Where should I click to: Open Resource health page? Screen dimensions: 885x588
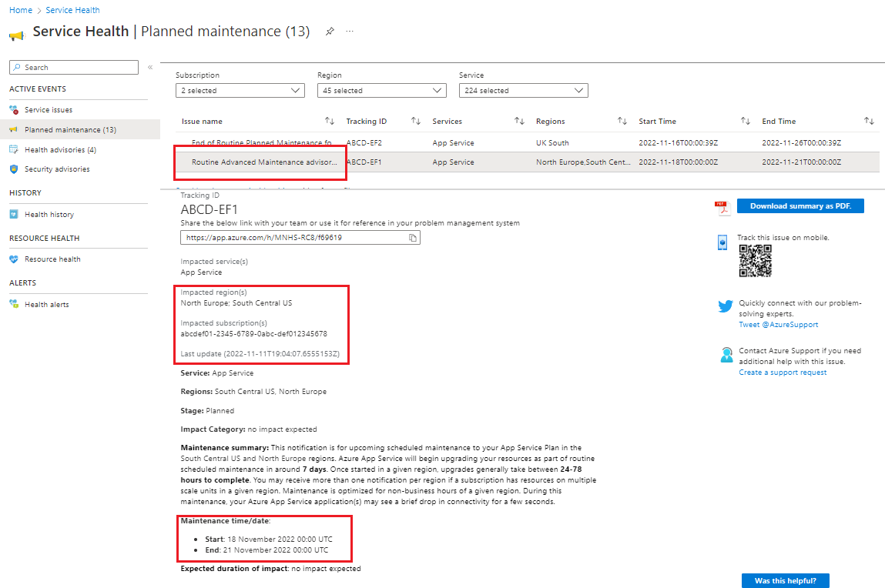[x=52, y=259]
